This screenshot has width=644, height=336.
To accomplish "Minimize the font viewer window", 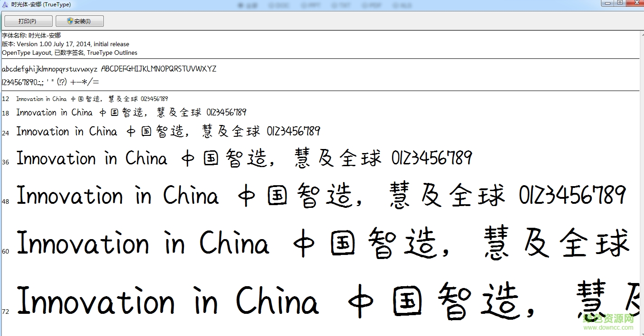I will point(607,3).
